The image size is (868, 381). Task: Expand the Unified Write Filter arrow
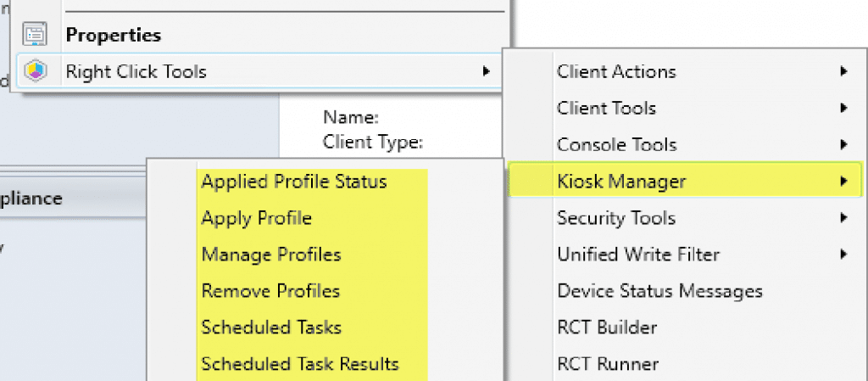tap(843, 255)
